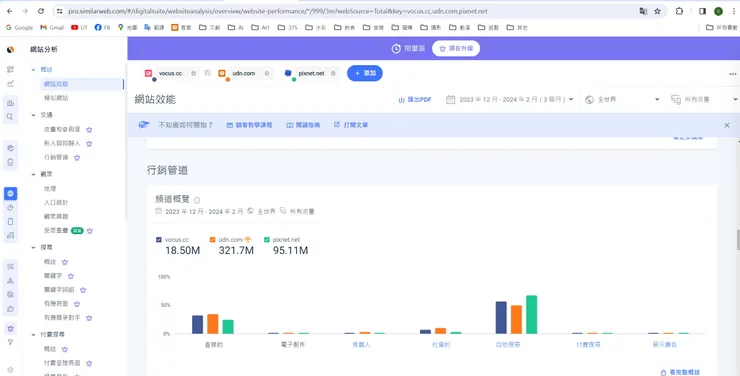
Task: Click the magnifier search sidebar icon
Action: [x=10, y=116]
